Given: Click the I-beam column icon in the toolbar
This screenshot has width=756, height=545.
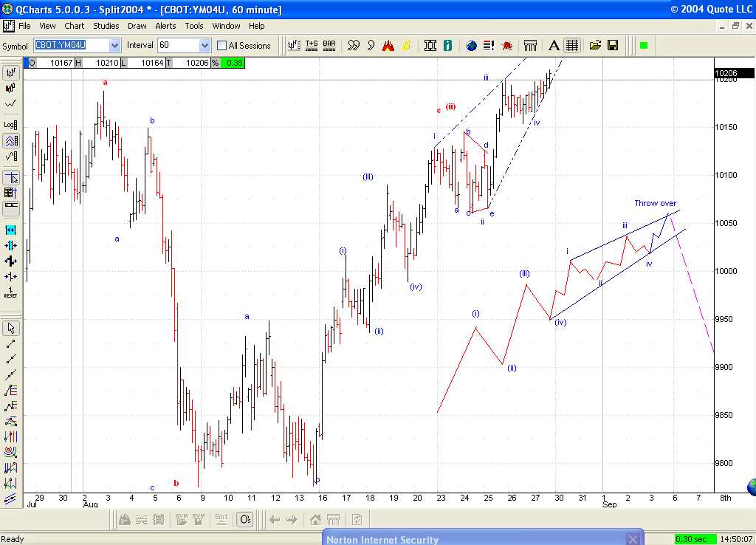Looking at the screenshot, I should 430,45.
